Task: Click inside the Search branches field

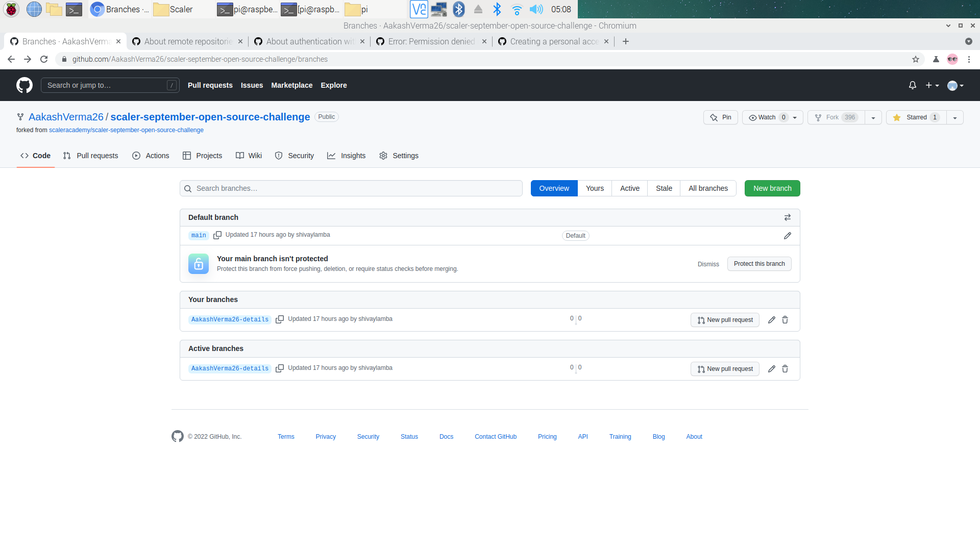Action: [351, 188]
